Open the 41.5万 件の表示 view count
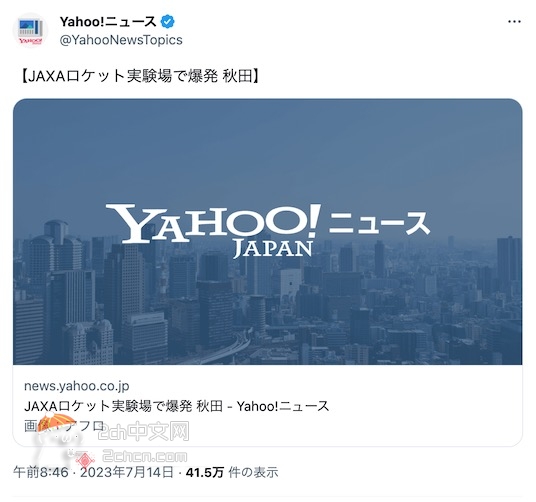This screenshot has width=536, height=502. (x=232, y=473)
